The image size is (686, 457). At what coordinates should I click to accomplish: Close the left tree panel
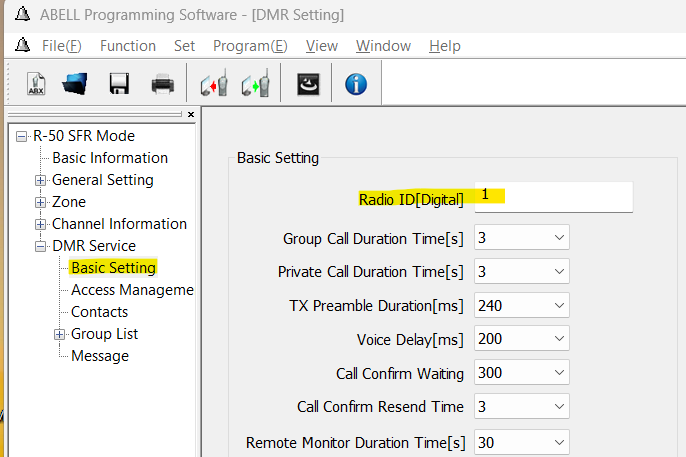(x=191, y=115)
